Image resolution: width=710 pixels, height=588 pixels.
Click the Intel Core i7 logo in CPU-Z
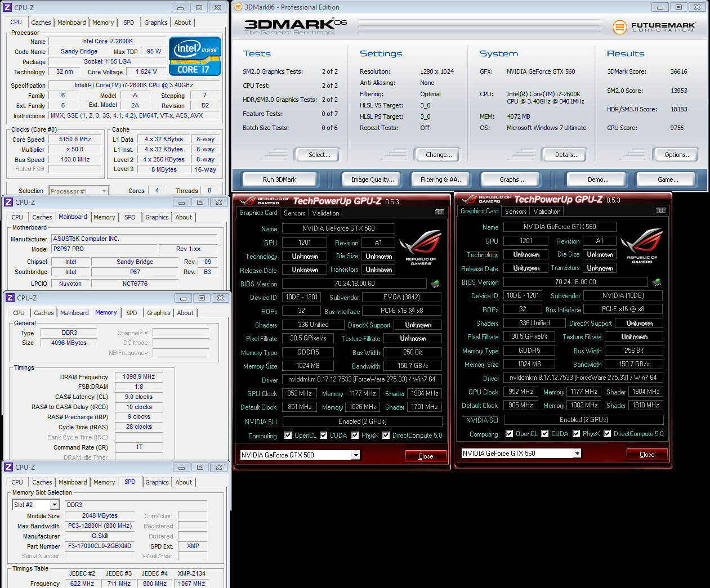(x=195, y=56)
